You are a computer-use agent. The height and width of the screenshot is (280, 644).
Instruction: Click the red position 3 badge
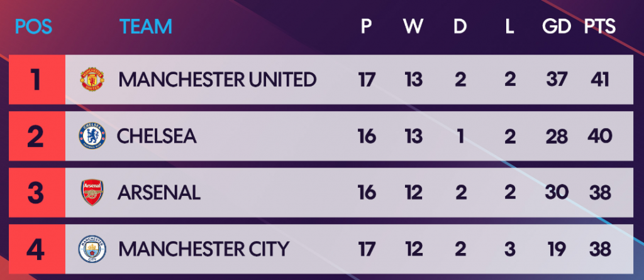point(36,193)
